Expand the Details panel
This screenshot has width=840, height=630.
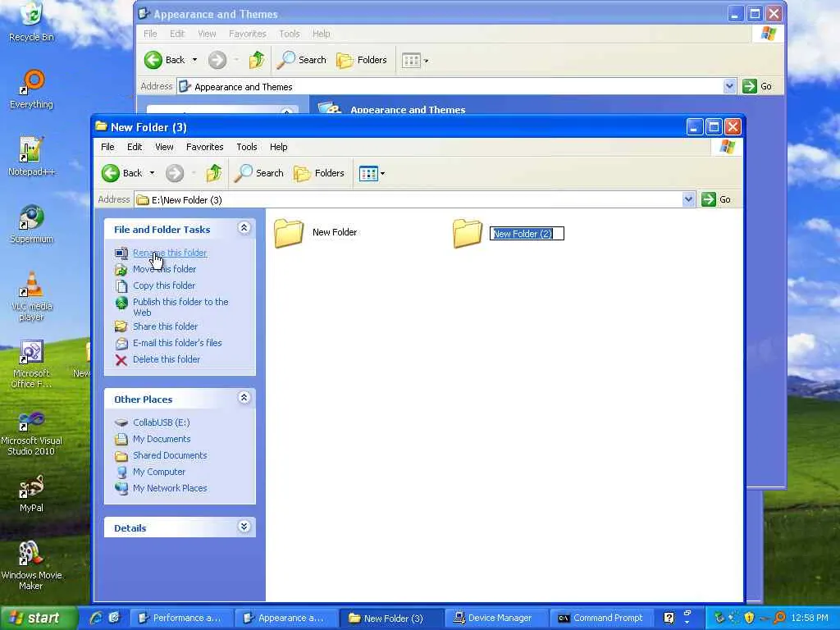pos(244,527)
